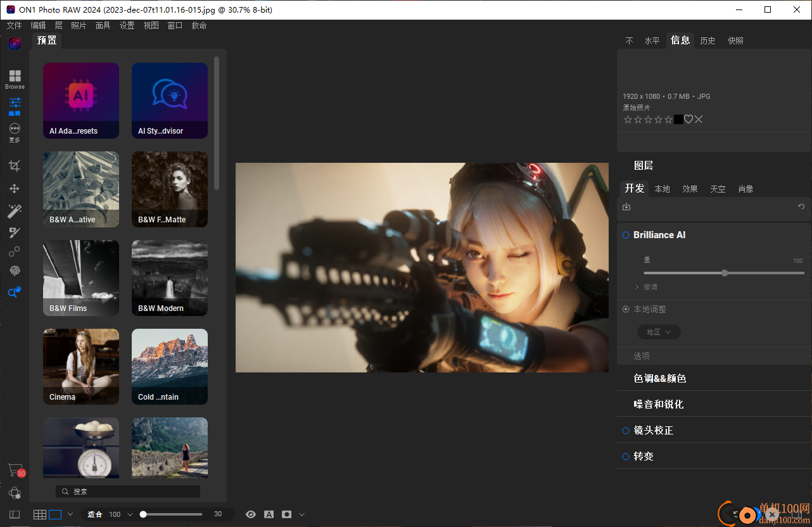Click the orbit sync icon in sidebar
812x527 pixels.
[15, 493]
